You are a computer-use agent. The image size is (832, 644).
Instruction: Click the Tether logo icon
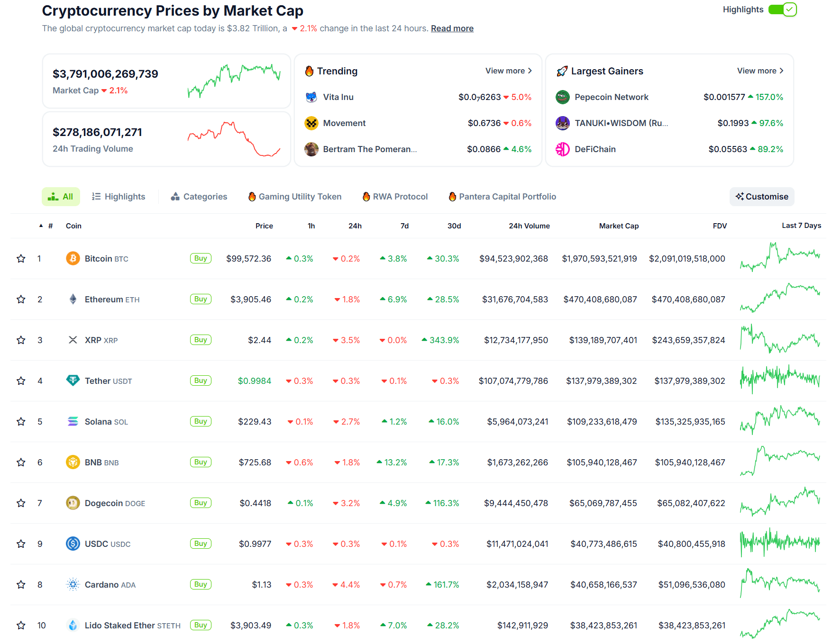pyautogui.click(x=73, y=381)
